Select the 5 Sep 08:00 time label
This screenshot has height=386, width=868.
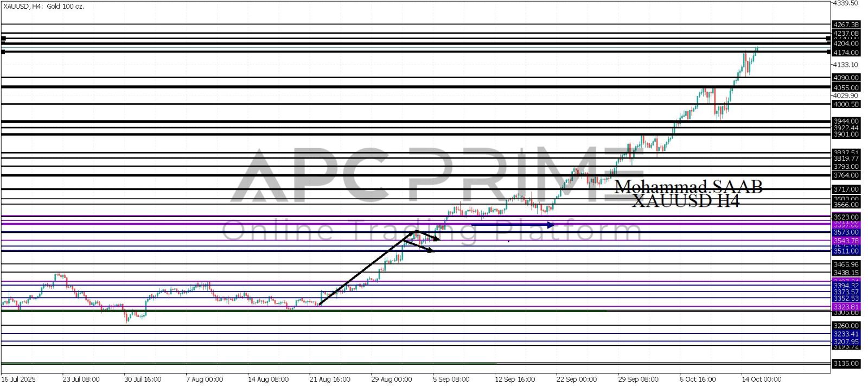coord(450,379)
